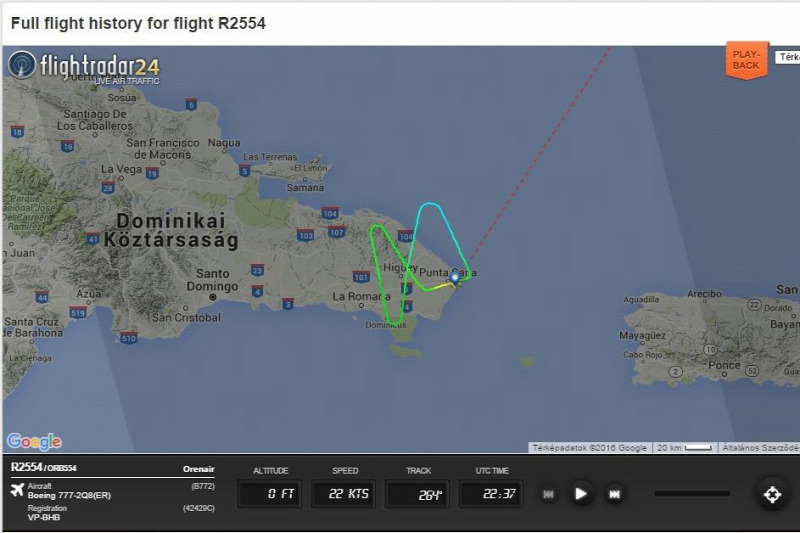Start playback with the play button
The image size is (800, 533).
coord(581,494)
